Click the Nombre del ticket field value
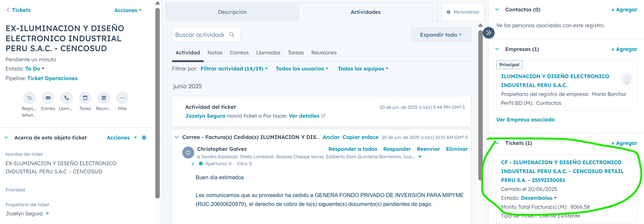The image size is (644, 224). (x=61, y=167)
